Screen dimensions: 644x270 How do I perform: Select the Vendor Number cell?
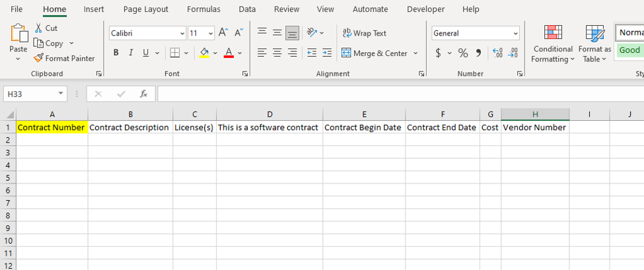[535, 127]
